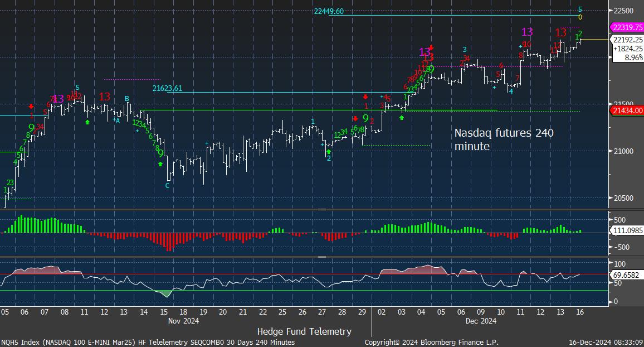Viewport: 644px width, 347px height.
Task: Click the green up arrow under the Dec 03 bars
Action: 401,118
